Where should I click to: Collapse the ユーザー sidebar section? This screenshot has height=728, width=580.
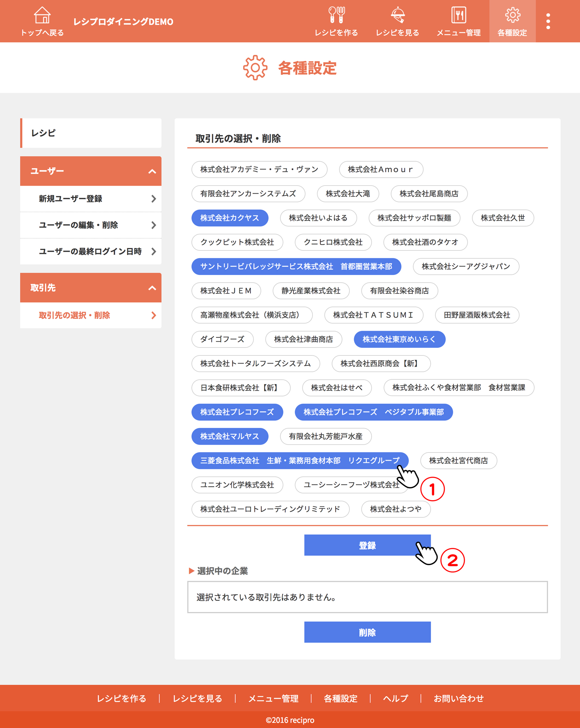click(152, 171)
